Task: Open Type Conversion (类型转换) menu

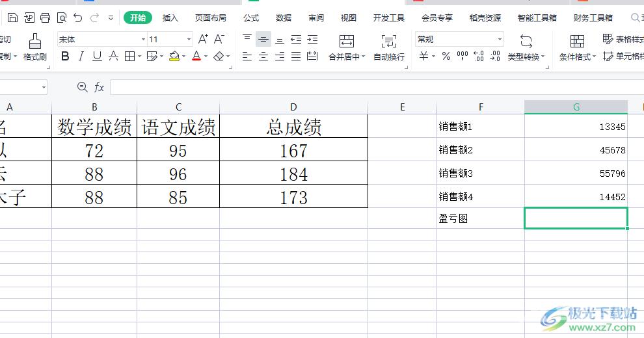Action: pos(526,47)
